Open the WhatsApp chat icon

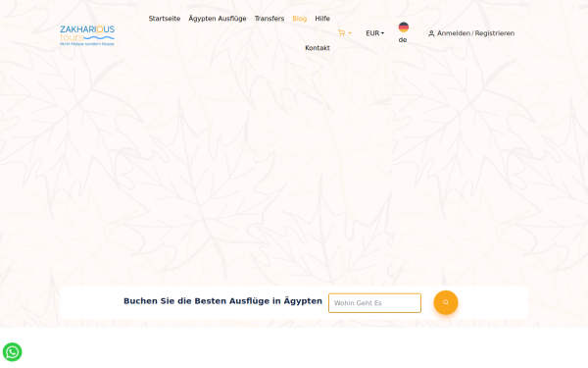point(13,352)
